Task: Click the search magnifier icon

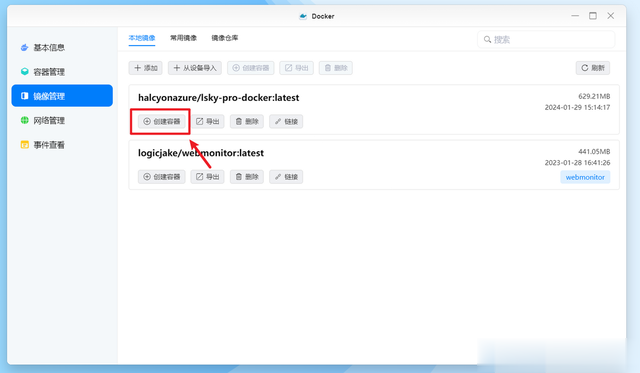Action: click(487, 40)
